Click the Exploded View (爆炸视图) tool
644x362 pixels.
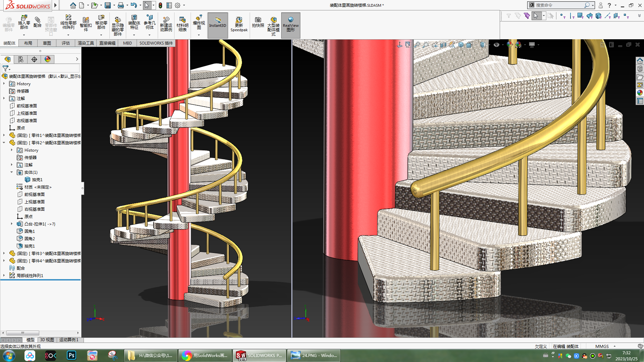199,22
